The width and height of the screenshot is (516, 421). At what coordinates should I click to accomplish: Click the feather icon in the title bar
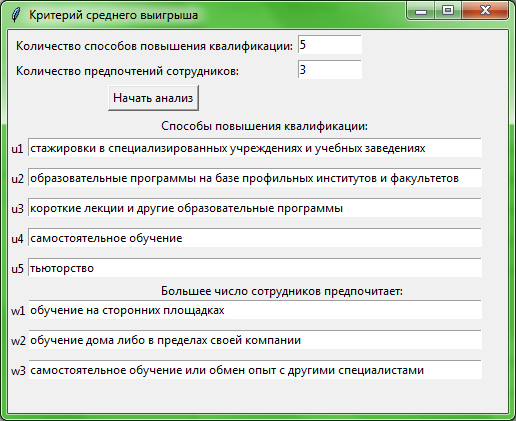tap(16, 15)
